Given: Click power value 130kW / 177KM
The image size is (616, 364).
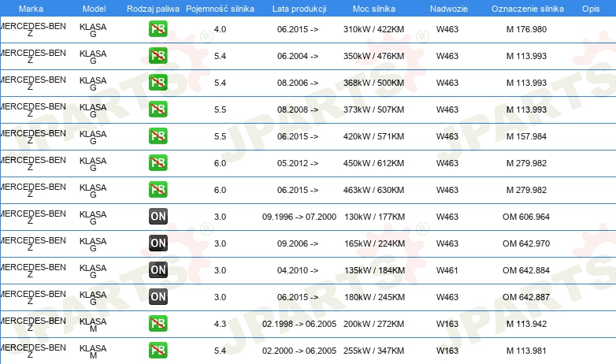Looking at the screenshot, I should click(374, 217).
